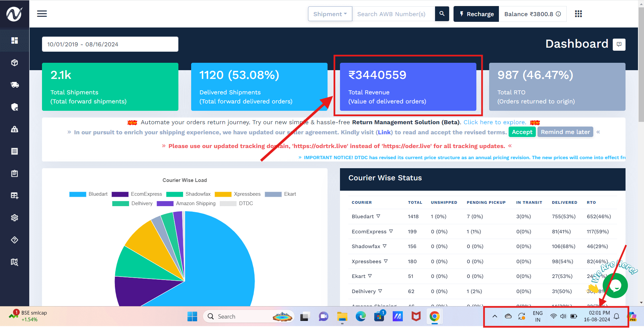Show hidden tray icons chevron
The image size is (644, 328).
495,316
